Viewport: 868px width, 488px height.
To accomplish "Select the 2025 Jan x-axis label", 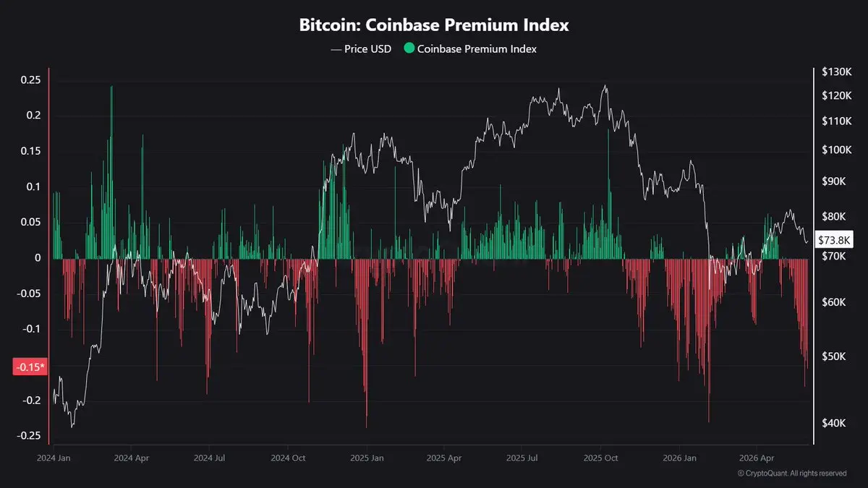I will 367,458.
